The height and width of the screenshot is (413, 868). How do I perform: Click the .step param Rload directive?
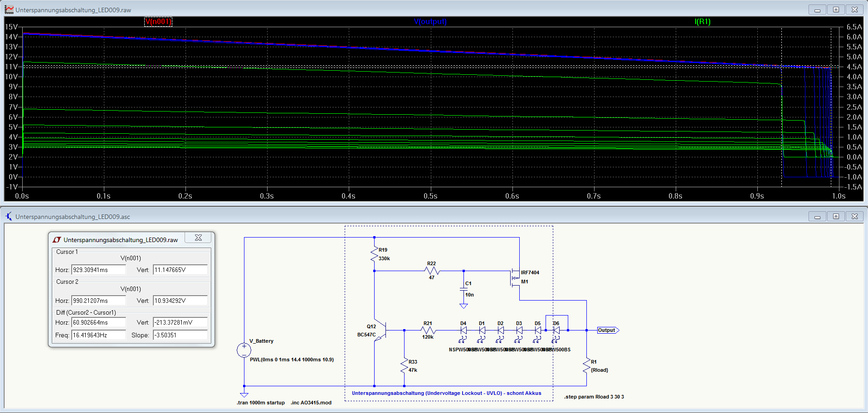point(594,397)
